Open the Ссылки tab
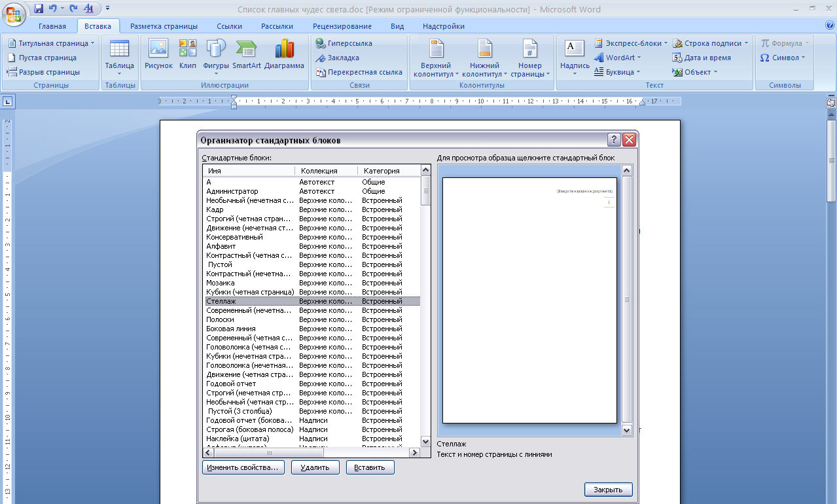The width and height of the screenshot is (837, 504). (x=229, y=26)
